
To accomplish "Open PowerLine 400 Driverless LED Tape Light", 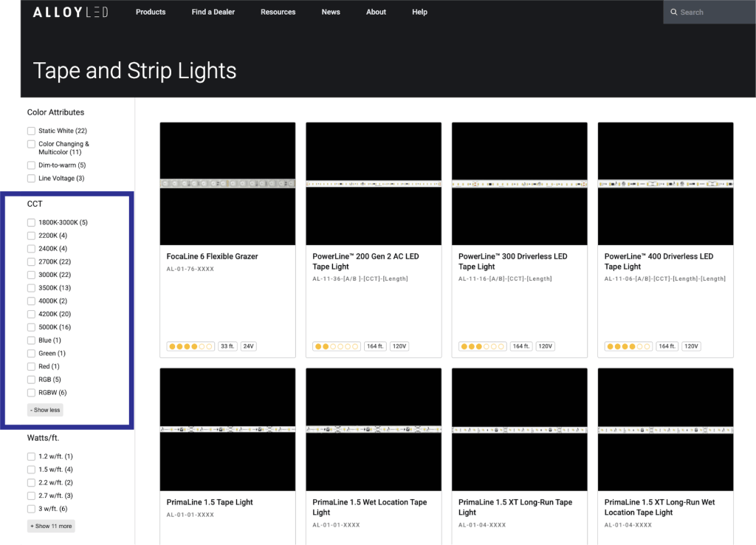I will (659, 261).
